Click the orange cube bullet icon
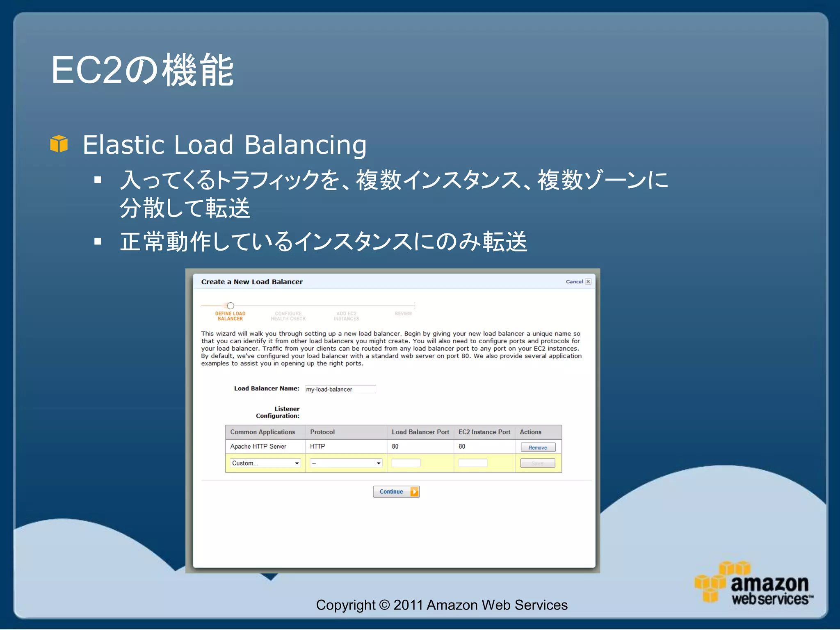This screenshot has width=840, height=630. (59, 144)
